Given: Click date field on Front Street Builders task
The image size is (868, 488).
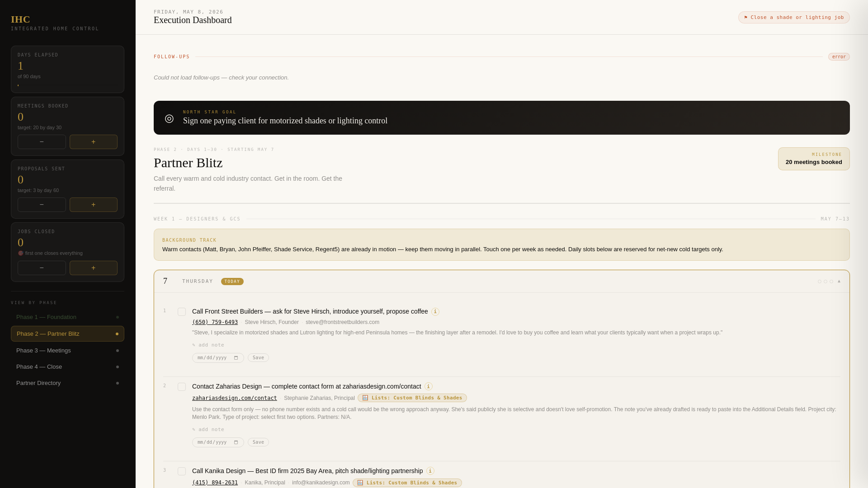Looking at the screenshot, I should click(x=218, y=358).
